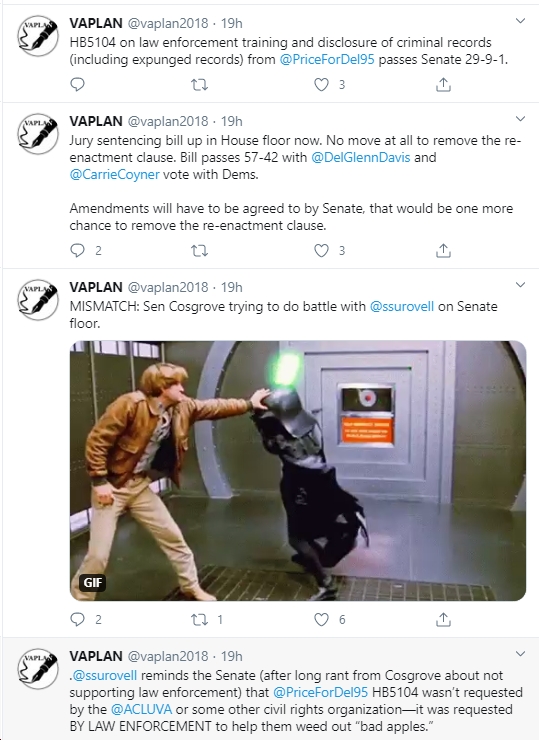
Task: Share the Jury sentencing bill tweet
Action: [x=443, y=250]
